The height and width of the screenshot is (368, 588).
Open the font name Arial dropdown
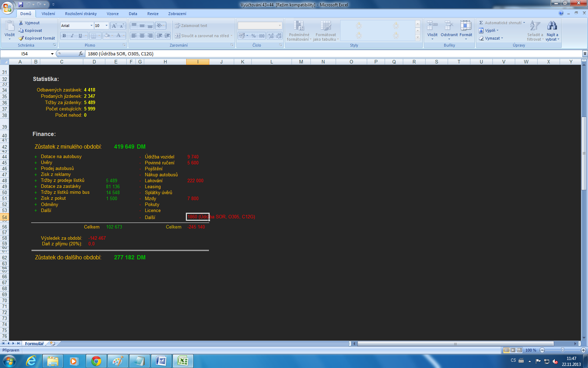[x=91, y=26]
